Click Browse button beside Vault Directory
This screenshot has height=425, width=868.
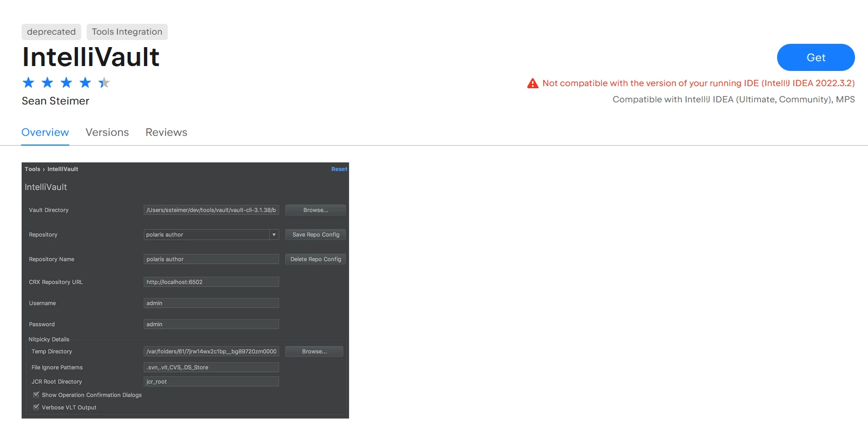pyautogui.click(x=315, y=210)
